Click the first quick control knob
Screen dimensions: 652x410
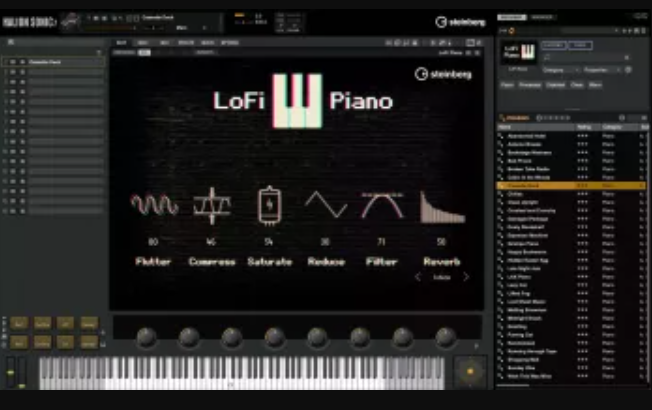pos(146,336)
